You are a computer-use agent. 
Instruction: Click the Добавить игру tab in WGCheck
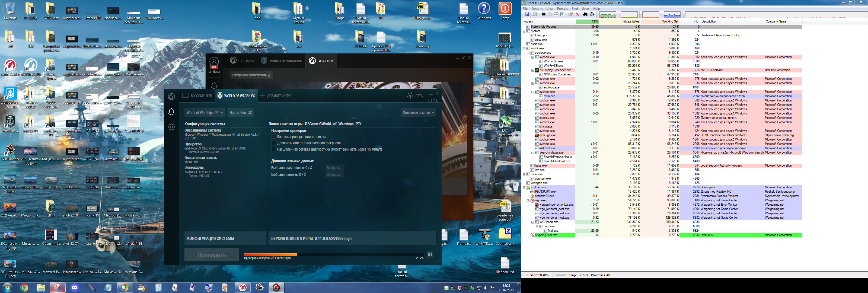(276, 96)
